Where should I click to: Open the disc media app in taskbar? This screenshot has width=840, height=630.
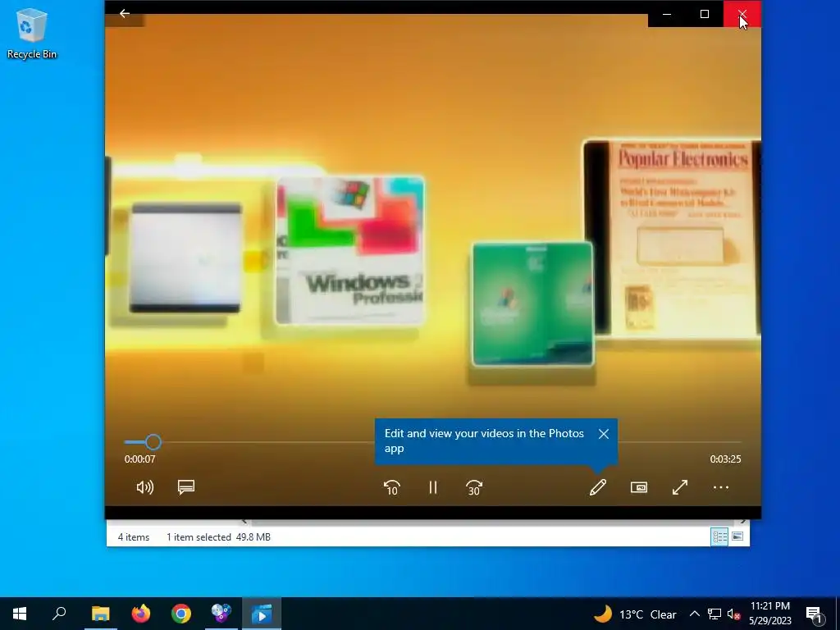[221, 614]
